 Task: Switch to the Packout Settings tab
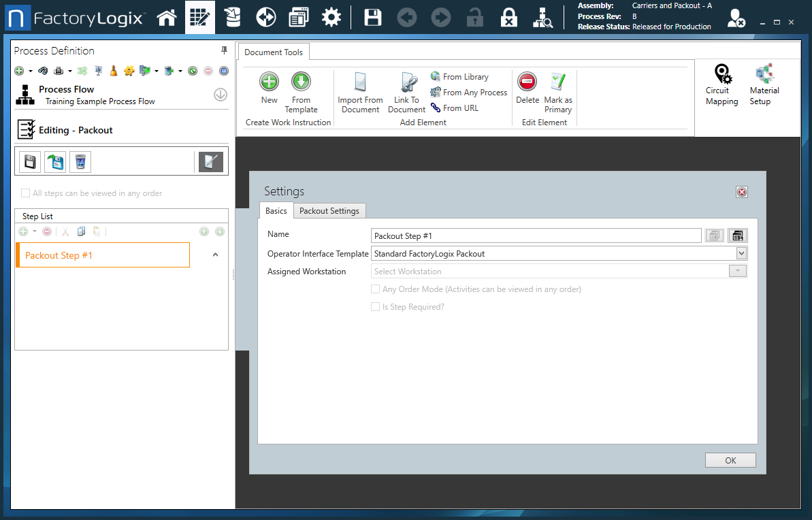coord(329,210)
